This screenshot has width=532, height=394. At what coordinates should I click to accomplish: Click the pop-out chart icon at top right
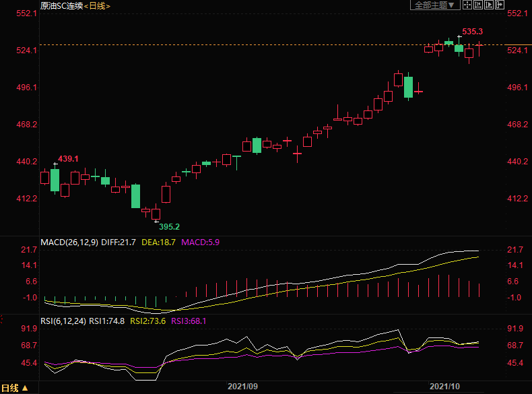(500, 5)
